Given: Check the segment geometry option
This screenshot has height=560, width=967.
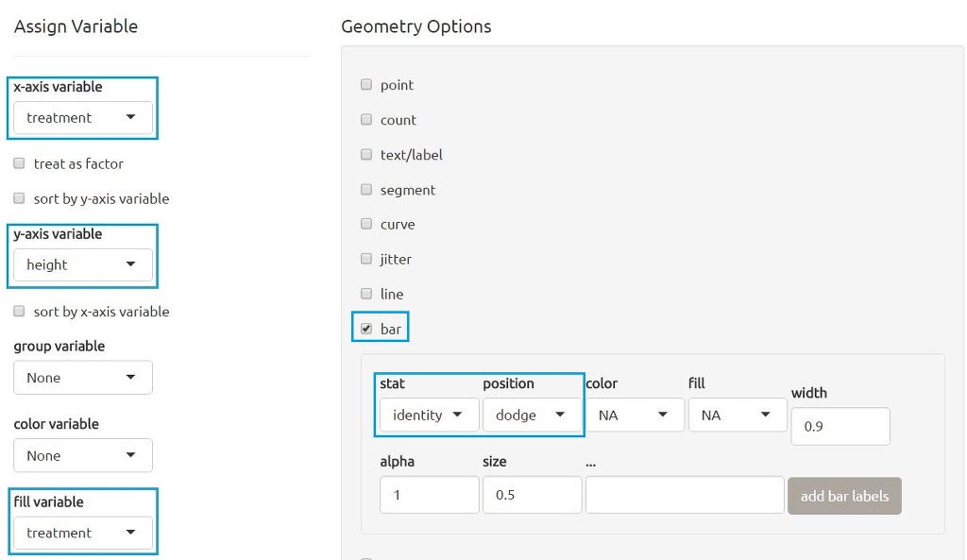Looking at the screenshot, I should tap(366, 190).
